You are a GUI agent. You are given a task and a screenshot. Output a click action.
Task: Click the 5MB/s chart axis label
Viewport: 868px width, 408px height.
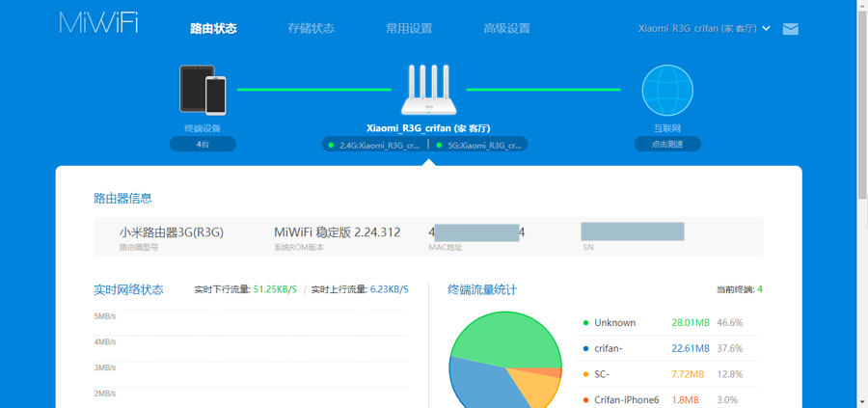click(104, 316)
